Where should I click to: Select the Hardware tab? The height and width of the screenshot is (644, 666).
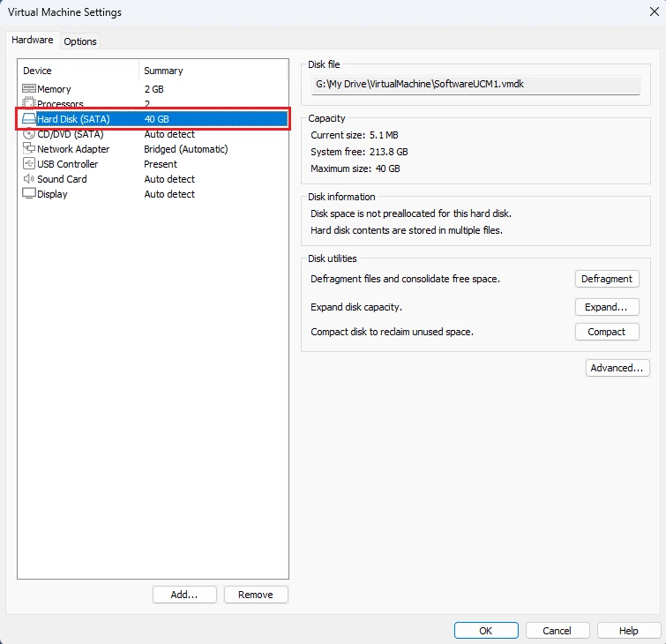point(33,40)
